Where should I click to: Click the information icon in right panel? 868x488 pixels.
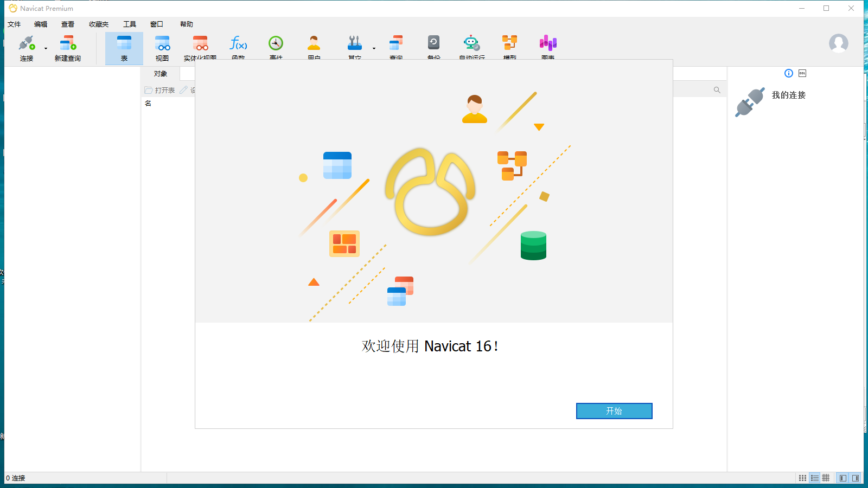789,73
